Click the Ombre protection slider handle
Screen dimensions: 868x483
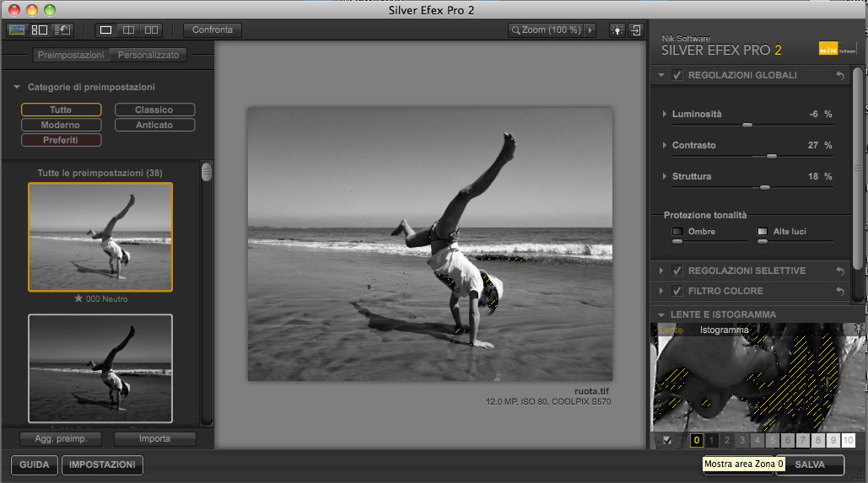(677, 242)
